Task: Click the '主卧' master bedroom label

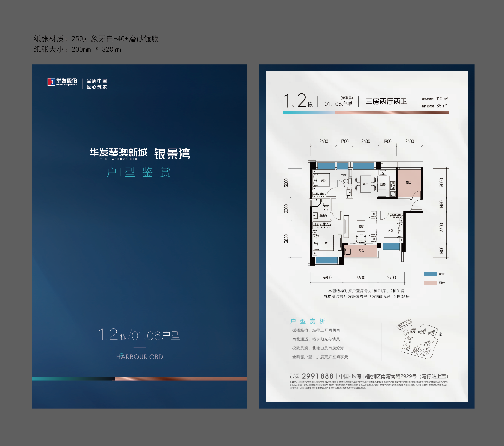Action: (325, 243)
